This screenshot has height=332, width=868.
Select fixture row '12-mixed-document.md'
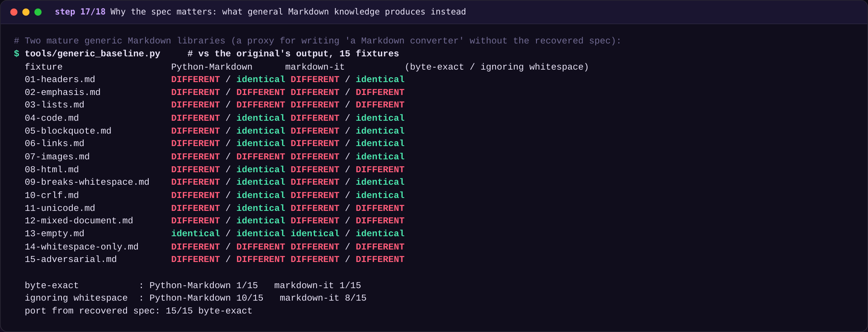(215, 221)
